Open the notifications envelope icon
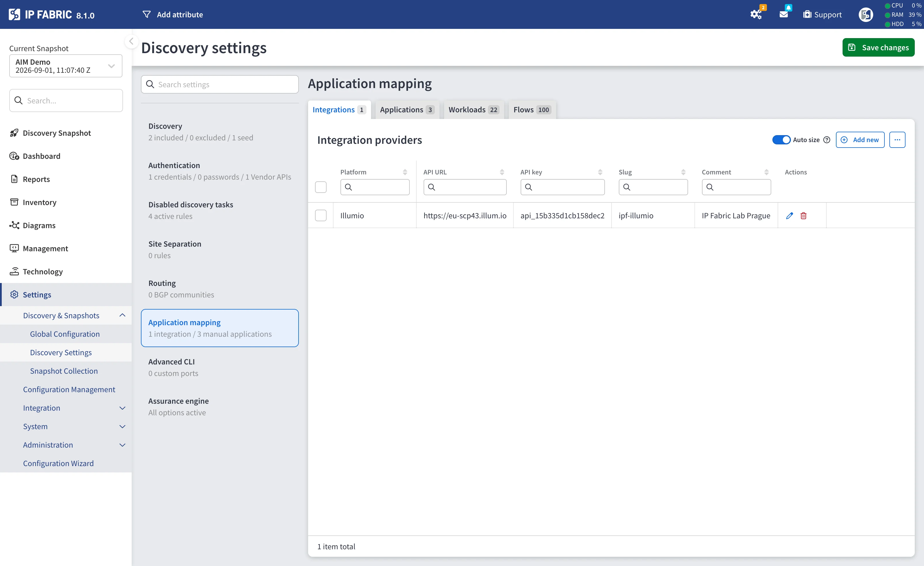This screenshot has height=566, width=924. pyautogui.click(x=784, y=14)
